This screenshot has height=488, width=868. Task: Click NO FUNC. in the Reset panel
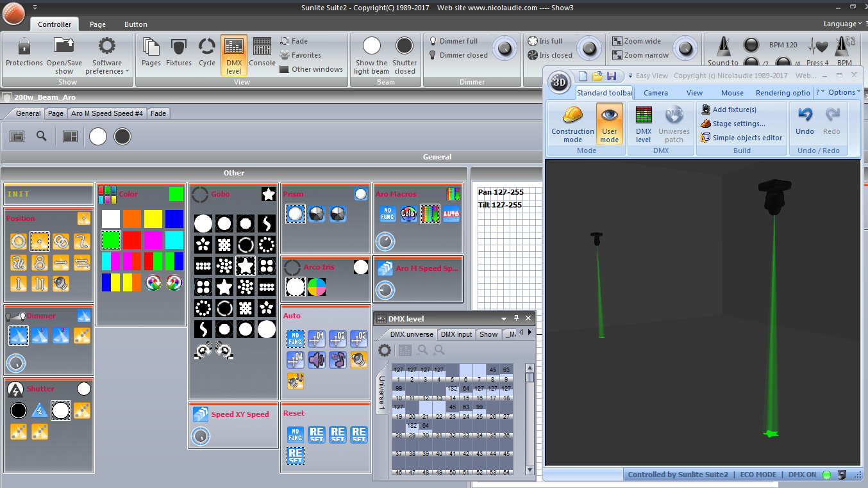[x=296, y=435]
